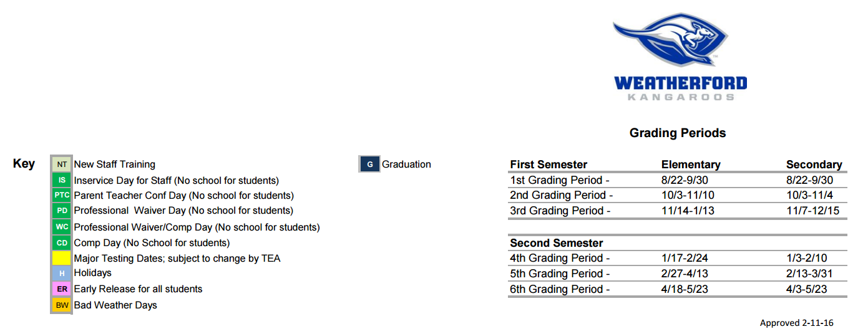Select the 6th Grading Period row label

coord(560,289)
